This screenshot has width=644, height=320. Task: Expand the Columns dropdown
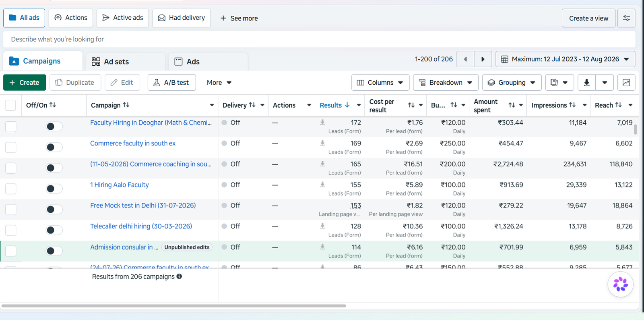(380, 83)
